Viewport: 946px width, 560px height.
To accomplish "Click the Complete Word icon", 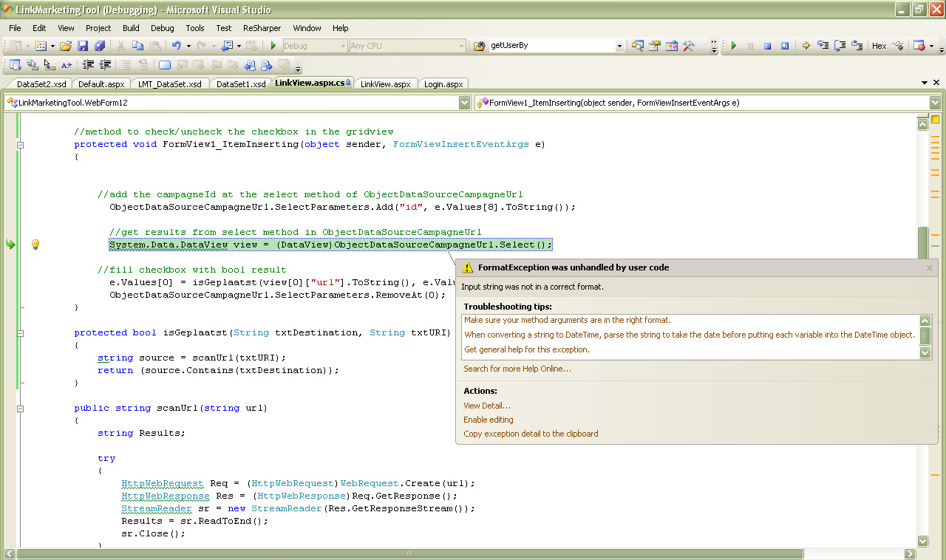I will (x=67, y=65).
